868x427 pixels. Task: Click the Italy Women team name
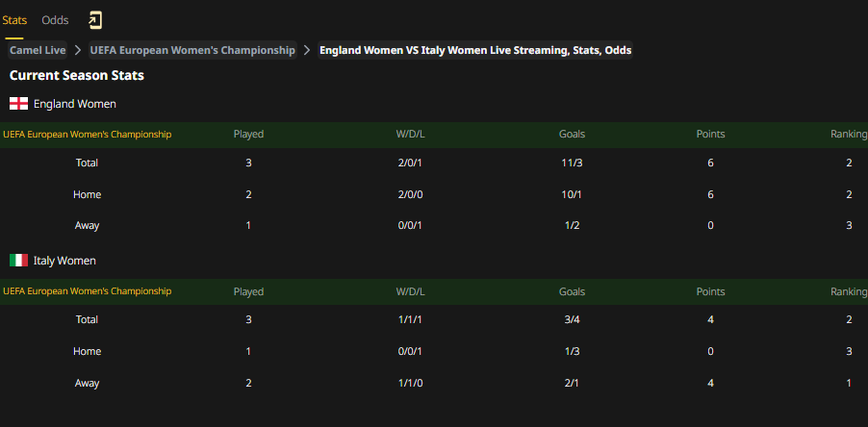64,261
